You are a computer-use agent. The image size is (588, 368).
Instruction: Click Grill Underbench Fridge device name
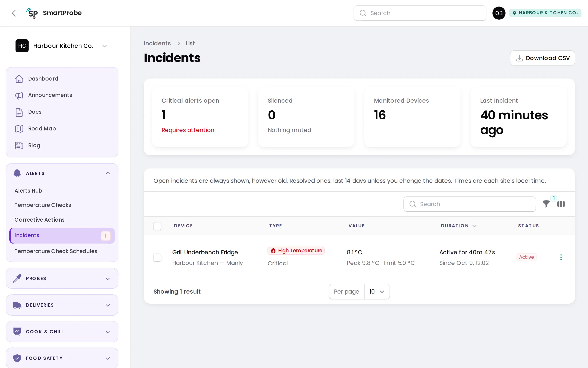coord(205,252)
